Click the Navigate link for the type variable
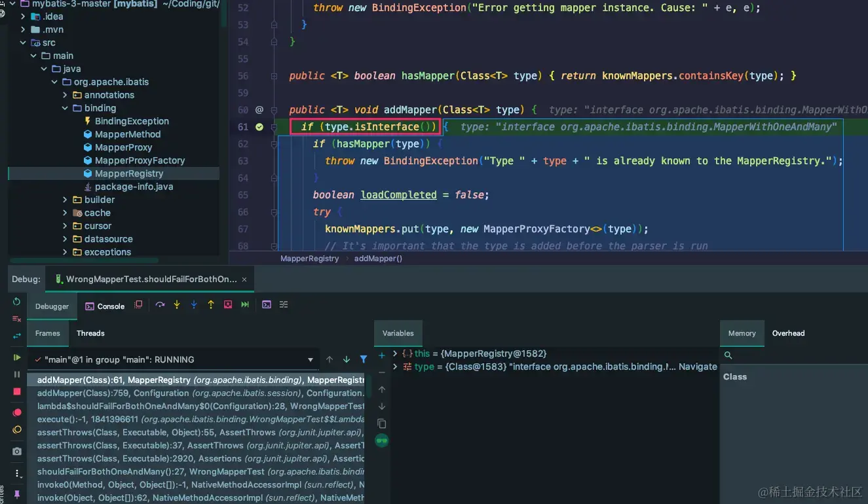The width and height of the screenshot is (868, 504). (698, 367)
